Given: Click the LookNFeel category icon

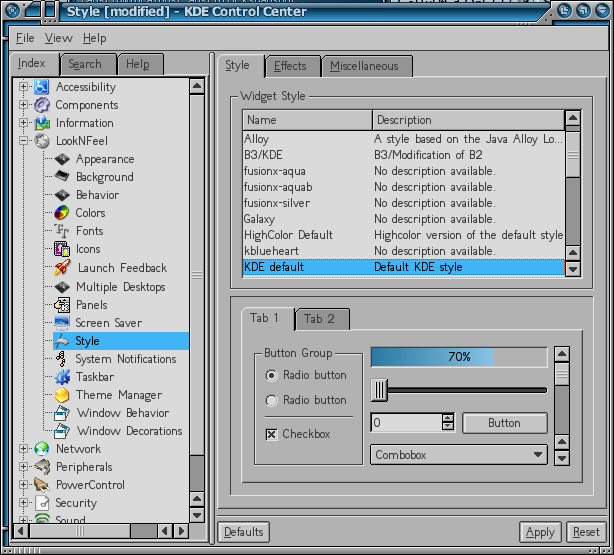Looking at the screenshot, I should 42,141.
